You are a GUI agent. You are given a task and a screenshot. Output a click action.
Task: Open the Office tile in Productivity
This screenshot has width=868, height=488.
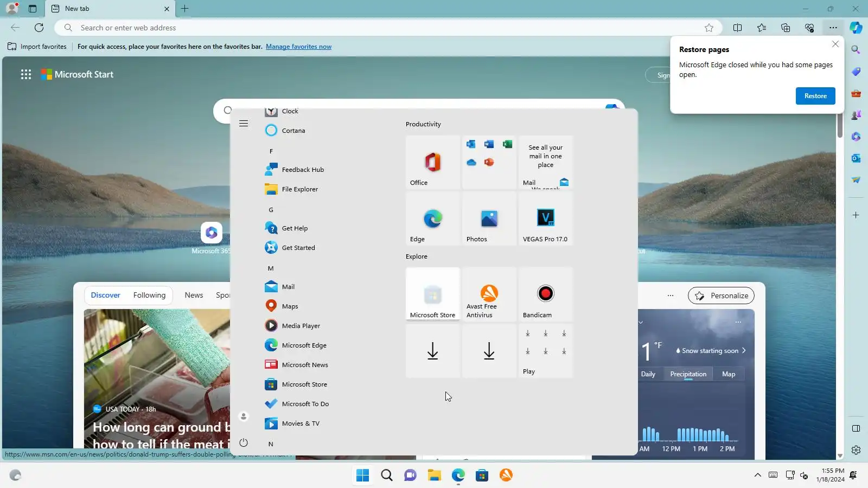(x=433, y=162)
